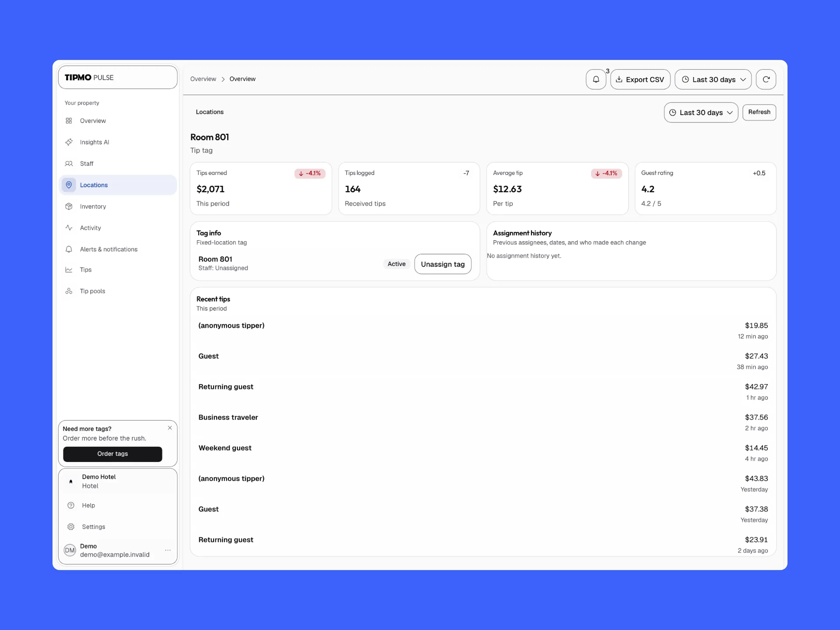Dismiss the Need more tags card
The width and height of the screenshot is (840, 630).
point(170,428)
